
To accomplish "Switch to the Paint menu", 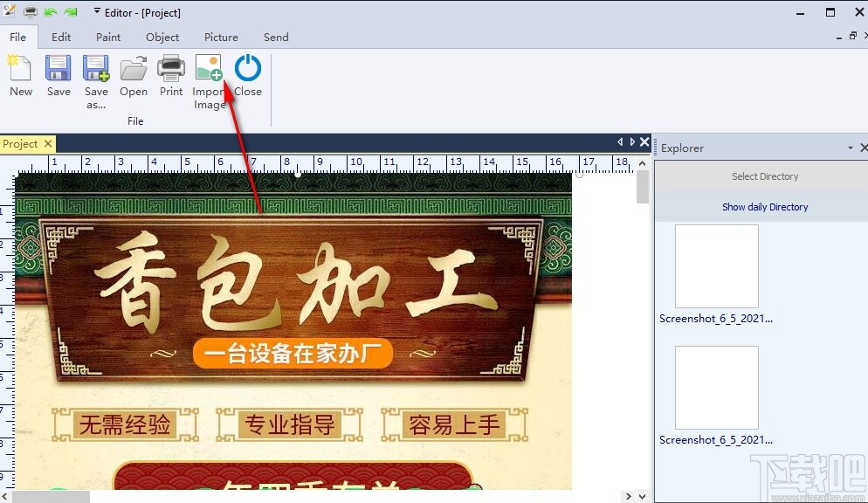I will tap(108, 37).
